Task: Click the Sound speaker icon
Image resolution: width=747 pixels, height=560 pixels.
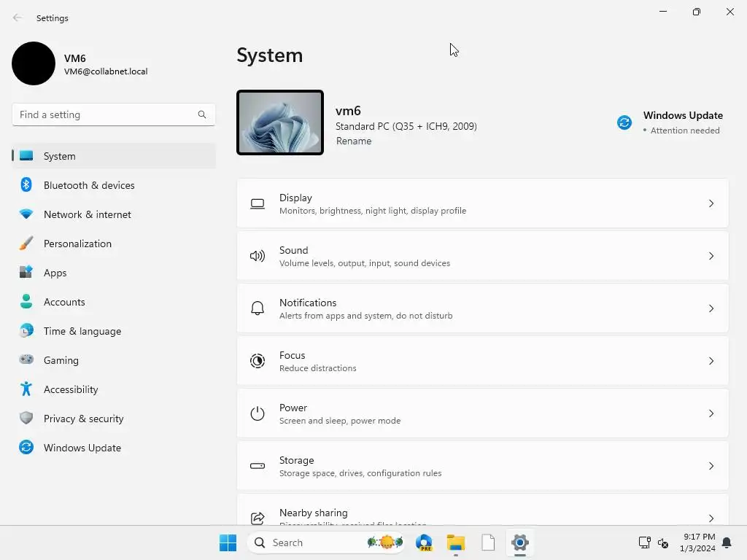Action: point(258,256)
